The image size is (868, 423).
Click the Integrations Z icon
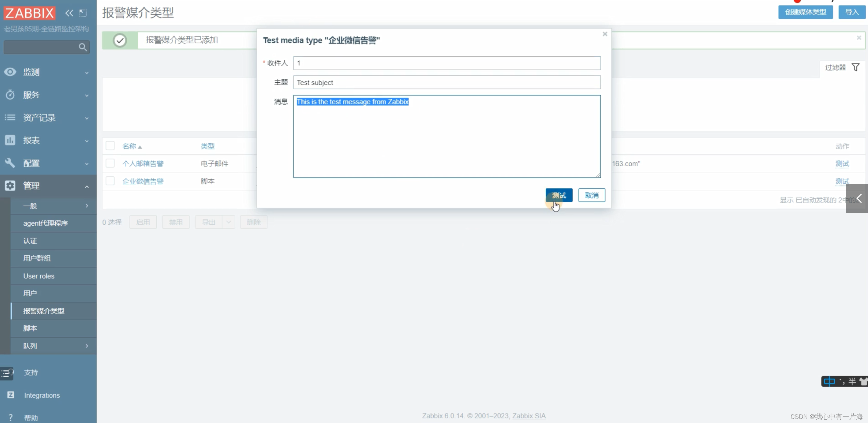point(11,395)
